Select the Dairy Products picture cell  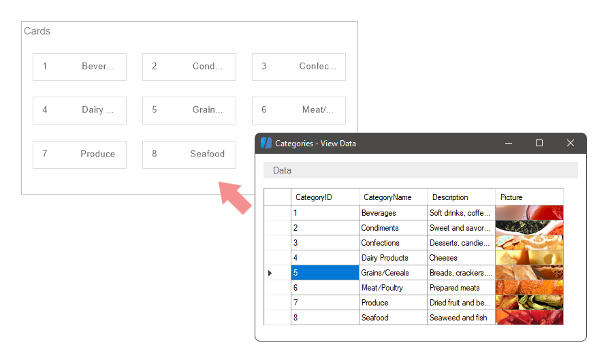[529, 258]
